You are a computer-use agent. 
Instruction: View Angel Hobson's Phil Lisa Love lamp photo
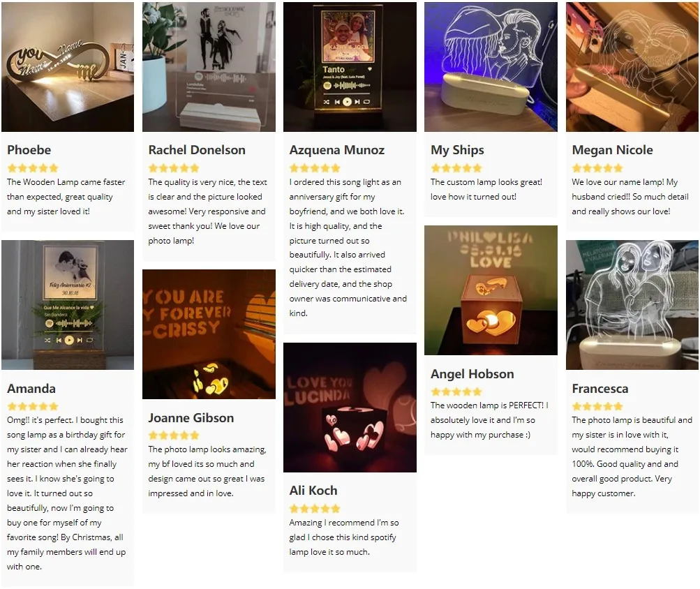click(491, 290)
